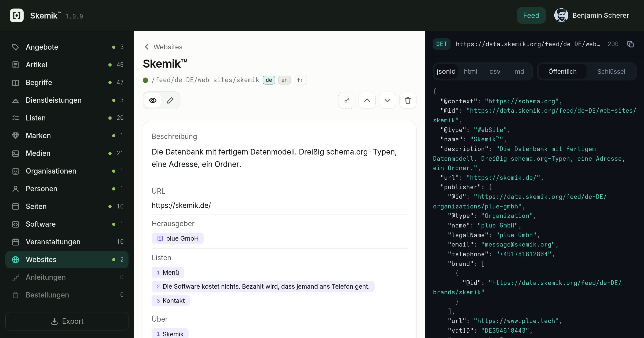Open plue GmbH publisher chip
The height and width of the screenshot is (338, 644).
(x=177, y=238)
